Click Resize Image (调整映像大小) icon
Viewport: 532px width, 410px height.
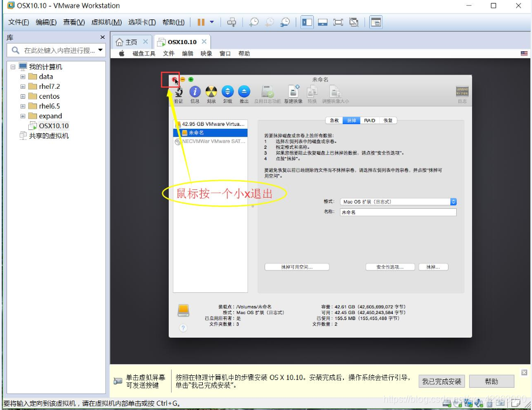(x=335, y=92)
